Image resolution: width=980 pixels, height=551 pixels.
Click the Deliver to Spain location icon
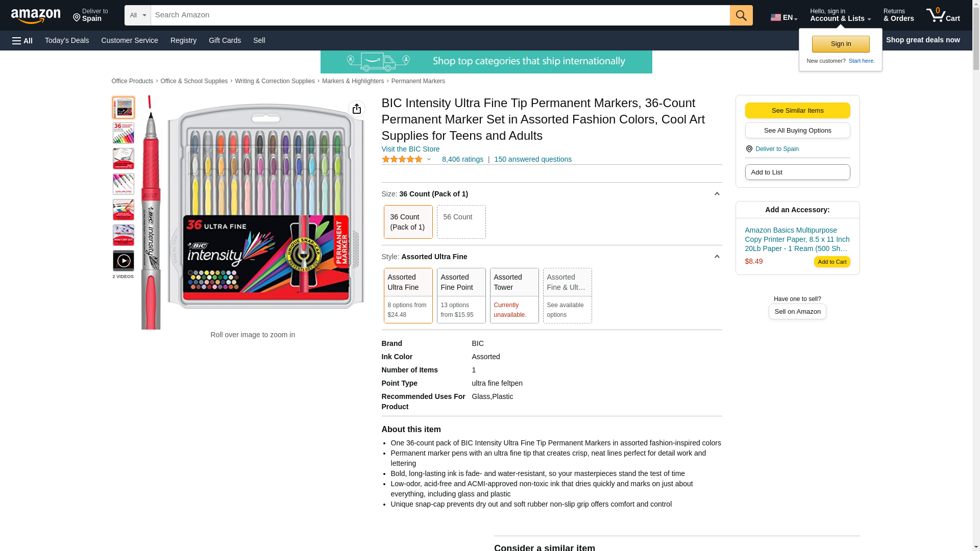pyautogui.click(x=749, y=149)
